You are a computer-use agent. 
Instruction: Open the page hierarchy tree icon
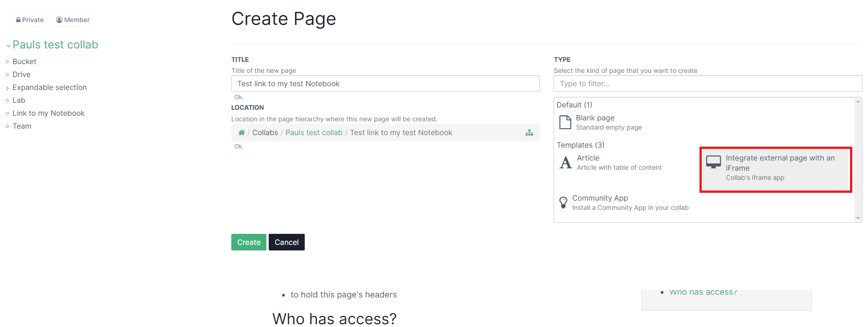(529, 133)
